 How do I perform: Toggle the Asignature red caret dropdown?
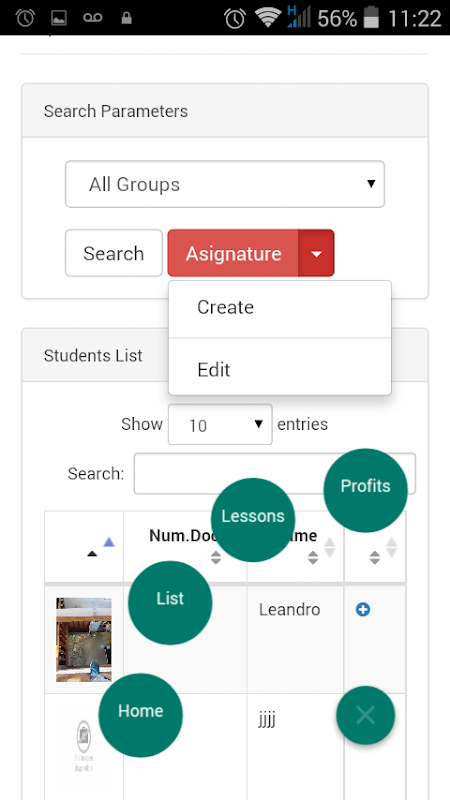point(316,253)
